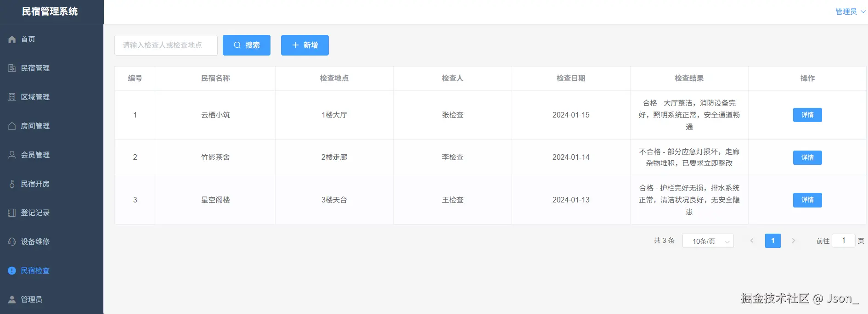
Task: Click the 共 3 条 total count
Action: pyautogui.click(x=664, y=241)
